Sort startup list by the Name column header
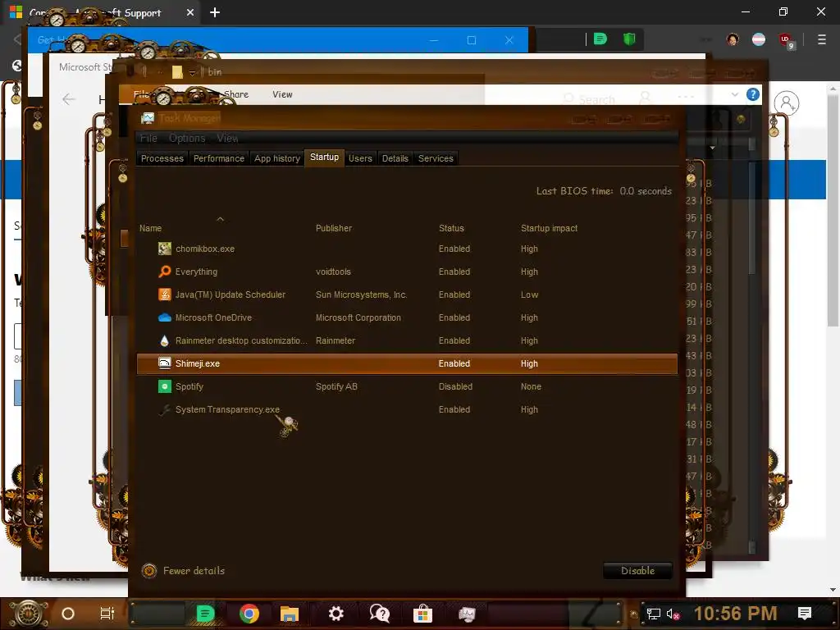Screen dimensions: 840x630 151,228
